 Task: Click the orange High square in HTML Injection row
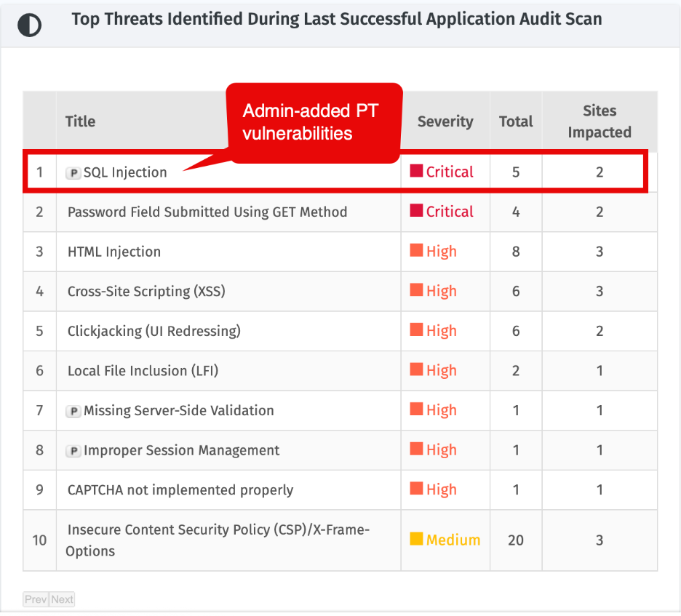(x=416, y=250)
